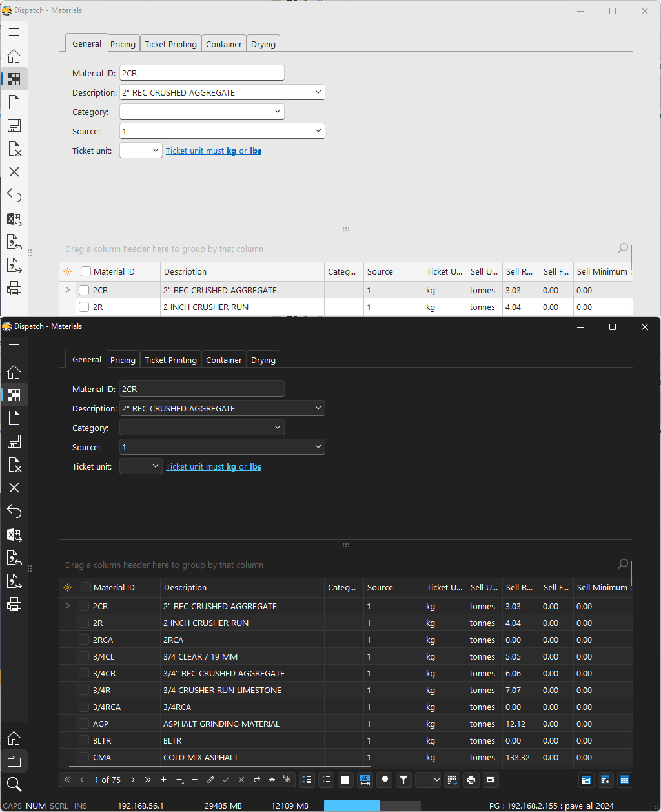
Task: Jump to the last record in the navigator
Action: [148, 780]
